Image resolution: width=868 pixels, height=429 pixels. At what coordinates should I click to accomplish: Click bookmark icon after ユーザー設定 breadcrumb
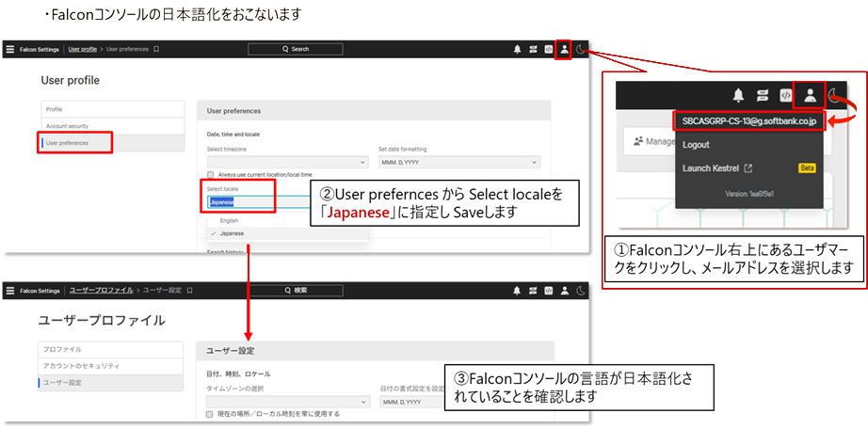click(x=189, y=291)
